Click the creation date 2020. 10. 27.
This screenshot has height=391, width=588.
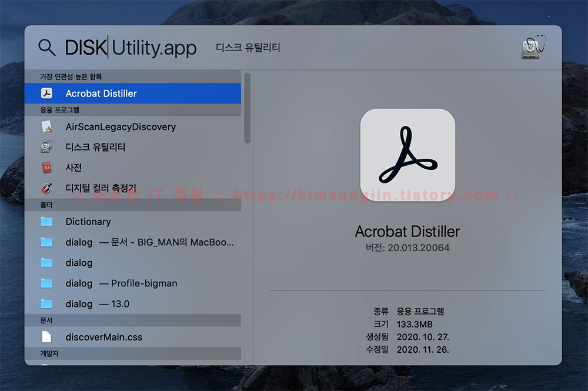tap(423, 337)
